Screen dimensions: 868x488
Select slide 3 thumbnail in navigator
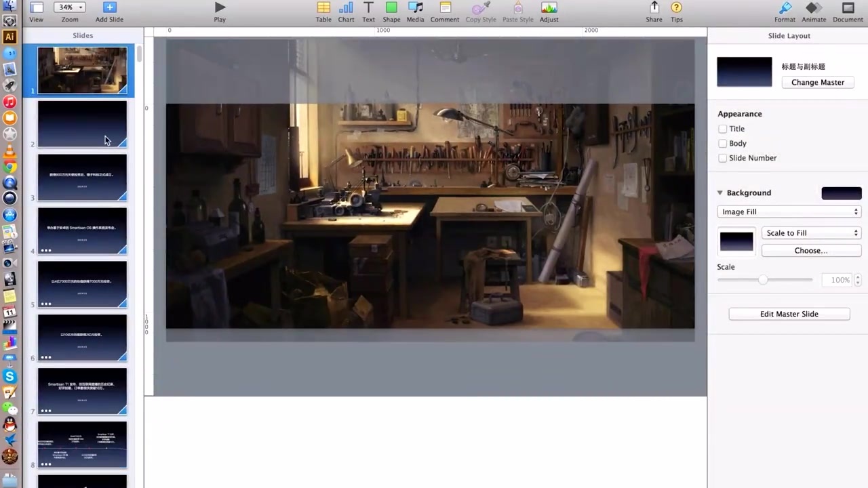(x=82, y=178)
